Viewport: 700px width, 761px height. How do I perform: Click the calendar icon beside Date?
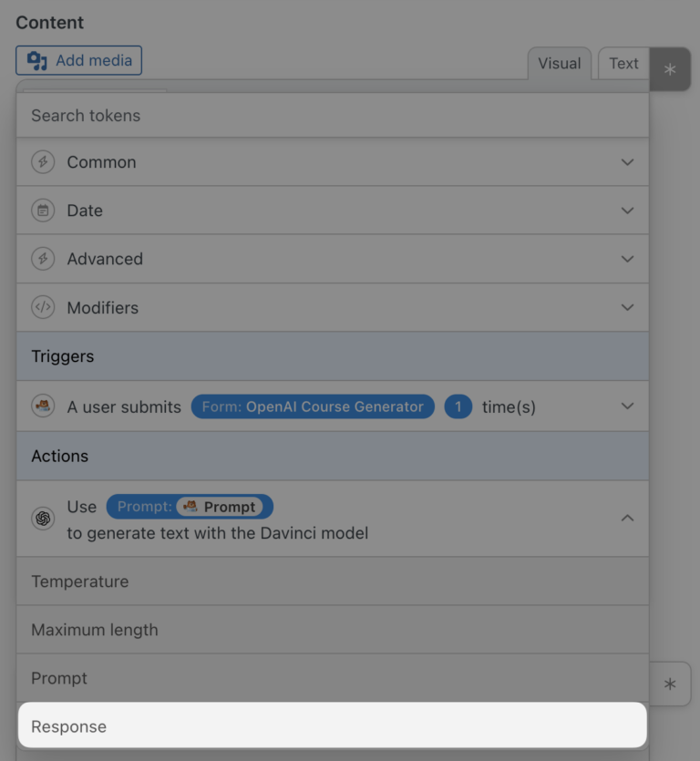42,211
